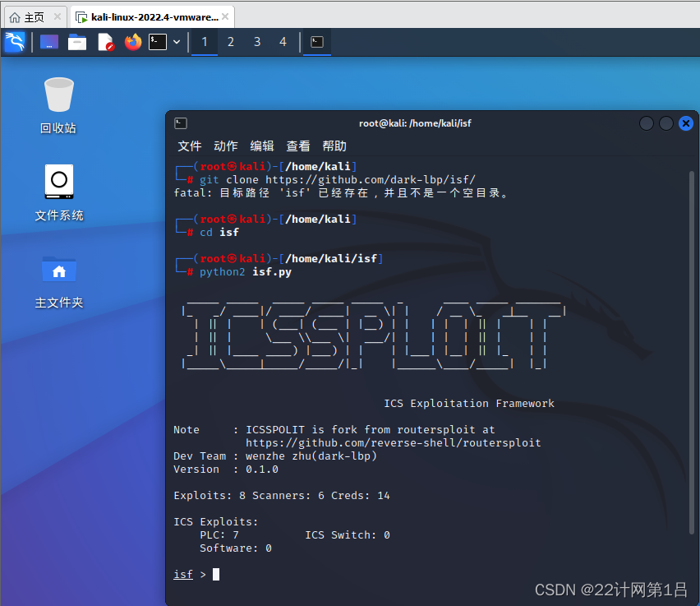Image resolution: width=700 pixels, height=606 pixels.
Task: Open the 文件 menu
Action: pyautogui.click(x=190, y=146)
